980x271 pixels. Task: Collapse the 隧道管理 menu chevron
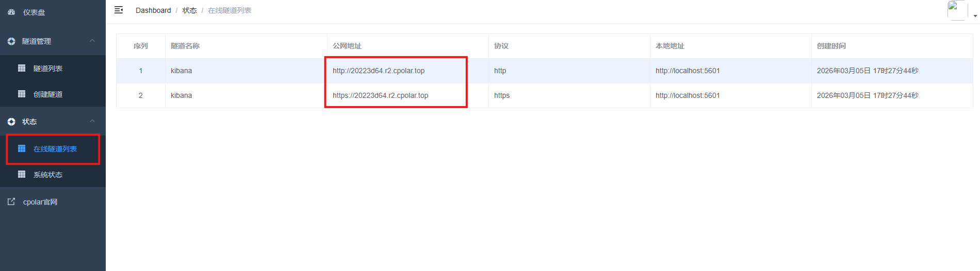point(92,41)
